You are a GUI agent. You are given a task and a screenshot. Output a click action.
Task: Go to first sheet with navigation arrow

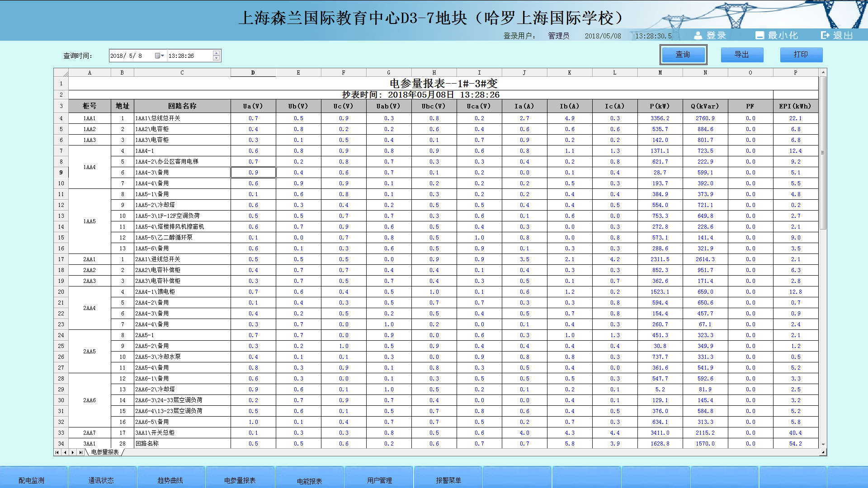point(57,452)
